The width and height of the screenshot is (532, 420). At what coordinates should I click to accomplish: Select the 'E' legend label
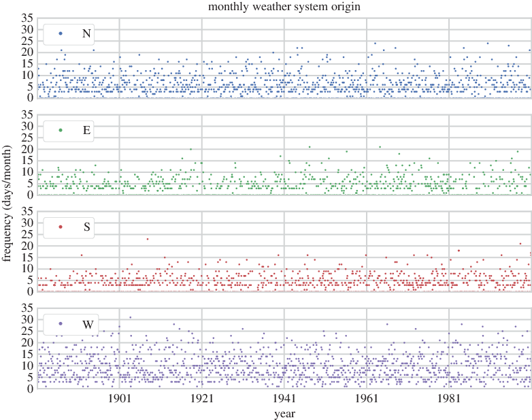(x=86, y=130)
